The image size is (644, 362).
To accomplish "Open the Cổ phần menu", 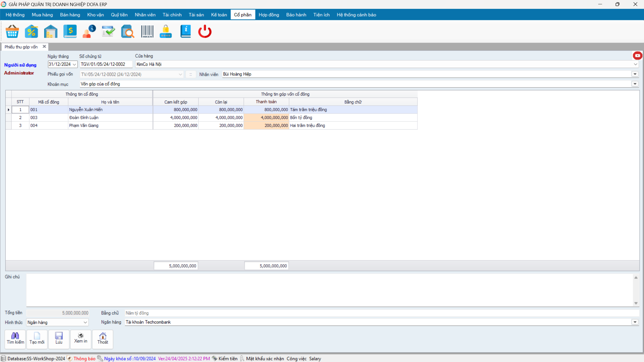I will (243, 15).
